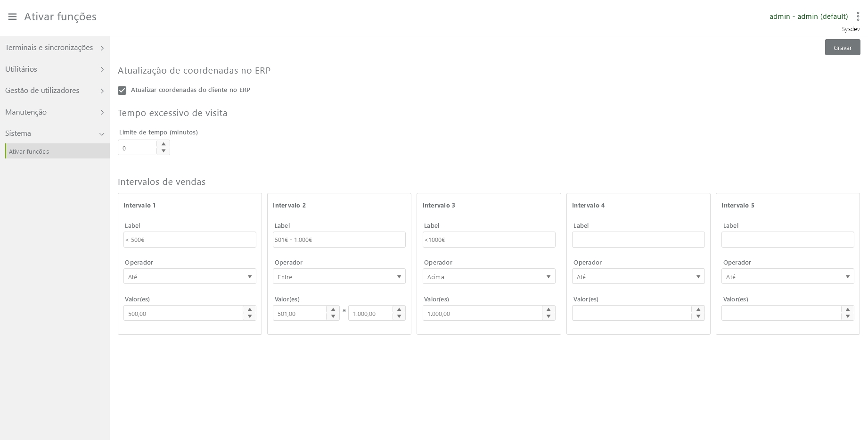
Task: Increase Intervalo 1 value with up arrow
Action: [250, 310]
